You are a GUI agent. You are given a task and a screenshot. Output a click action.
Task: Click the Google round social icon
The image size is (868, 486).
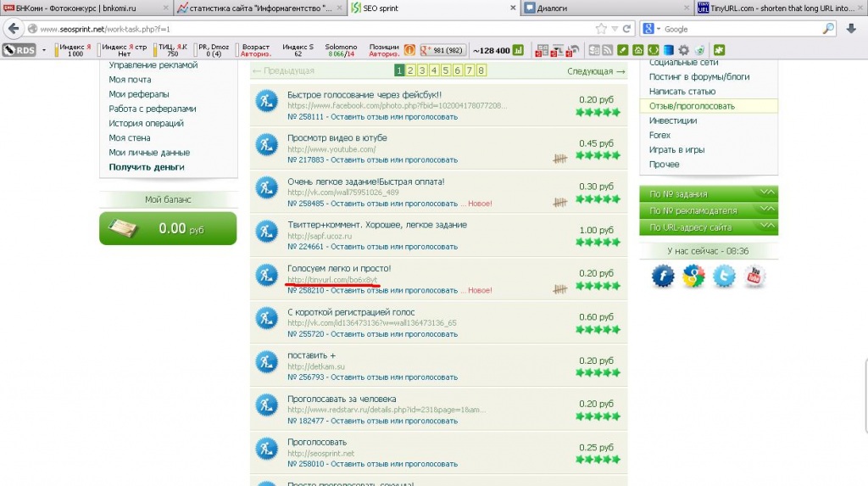pyautogui.click(x=693, y=276)
